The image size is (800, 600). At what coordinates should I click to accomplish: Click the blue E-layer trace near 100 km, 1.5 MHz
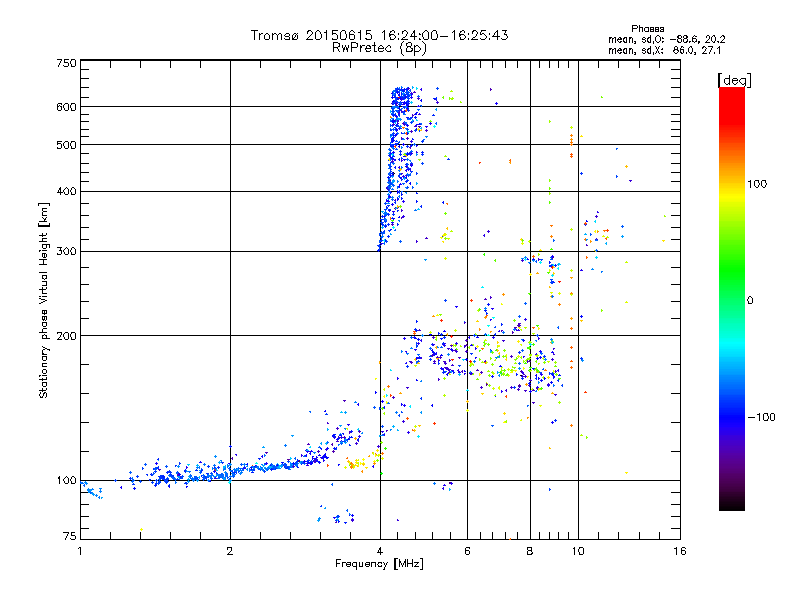coord(168,477)
